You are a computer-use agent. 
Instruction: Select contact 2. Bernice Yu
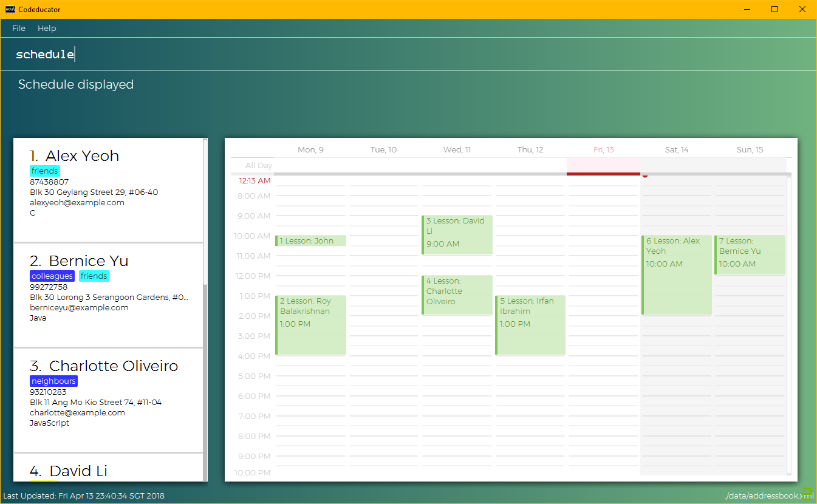coord(108,295)
